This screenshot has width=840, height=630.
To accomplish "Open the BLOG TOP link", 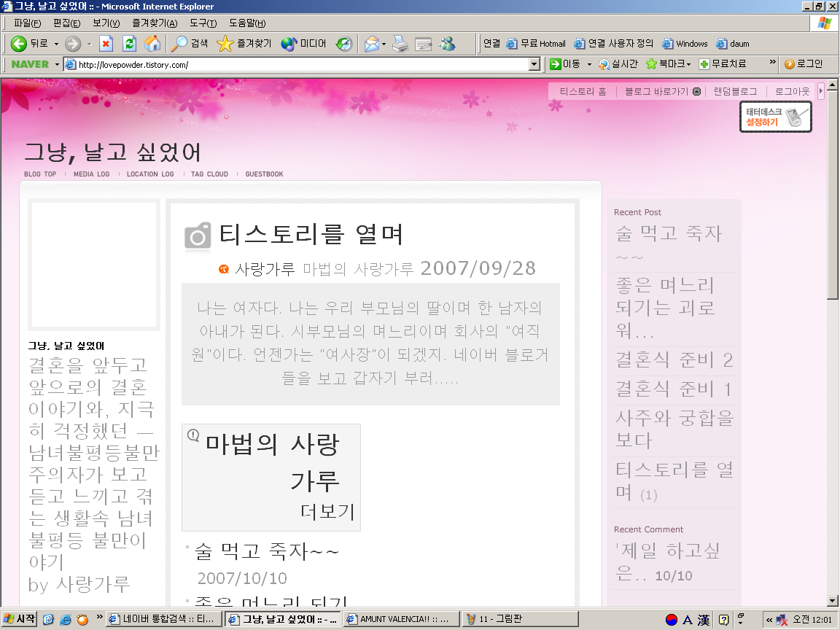I will pos(40,174).
